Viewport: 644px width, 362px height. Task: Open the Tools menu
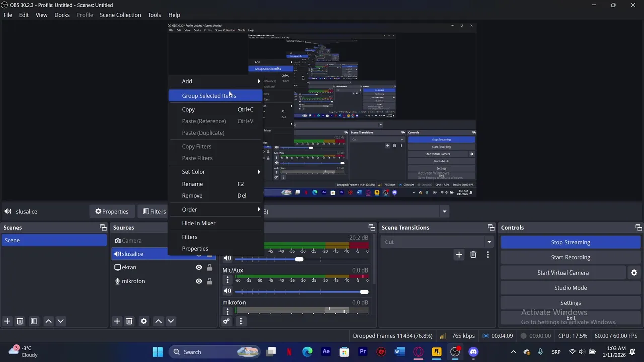pyautogui.click(x=154, y=15)
